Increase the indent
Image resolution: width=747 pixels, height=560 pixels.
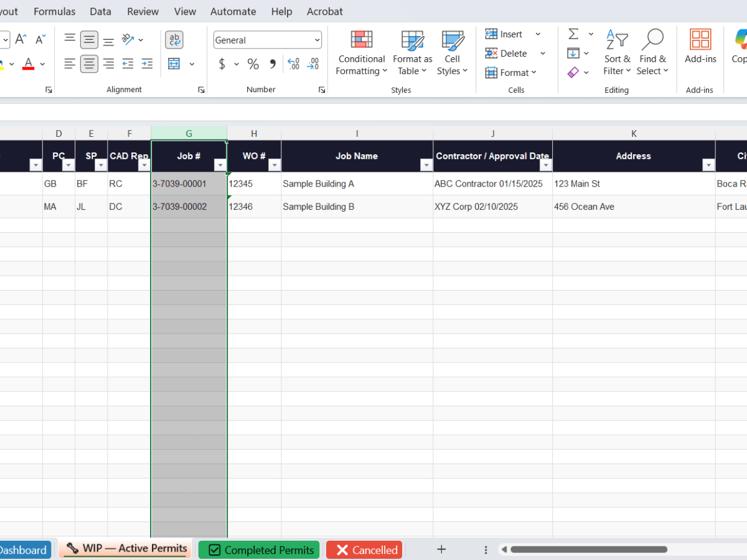147,63
